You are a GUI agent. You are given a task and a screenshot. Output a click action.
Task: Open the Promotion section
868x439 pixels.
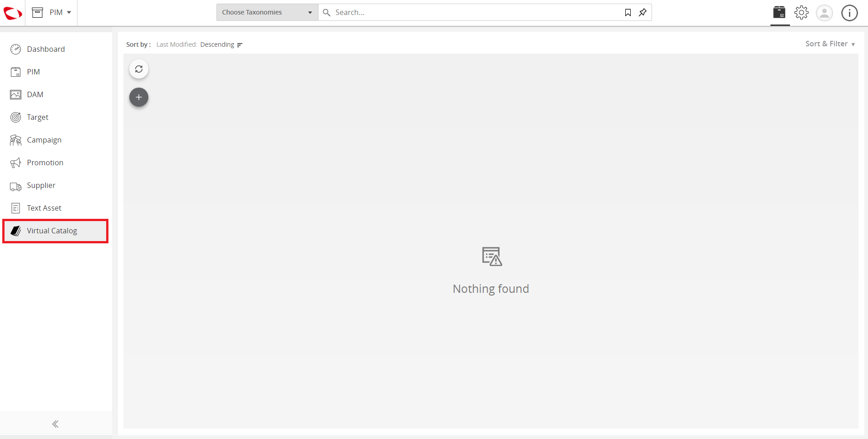(56, 163)
